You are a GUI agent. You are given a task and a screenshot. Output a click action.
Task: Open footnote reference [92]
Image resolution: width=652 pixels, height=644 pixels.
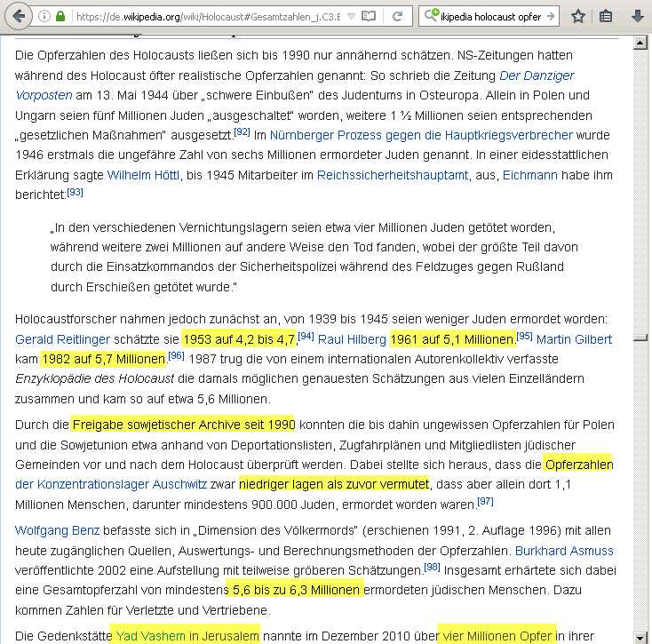(242, 131)
